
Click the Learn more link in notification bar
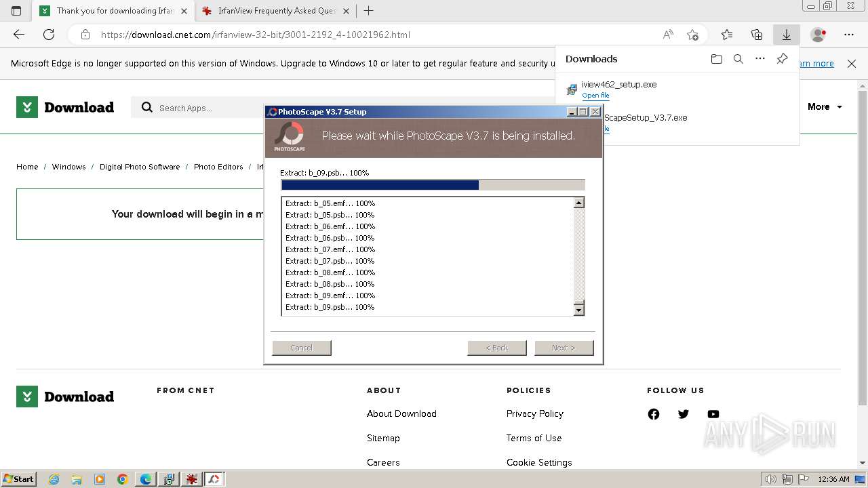click(816, 64)
